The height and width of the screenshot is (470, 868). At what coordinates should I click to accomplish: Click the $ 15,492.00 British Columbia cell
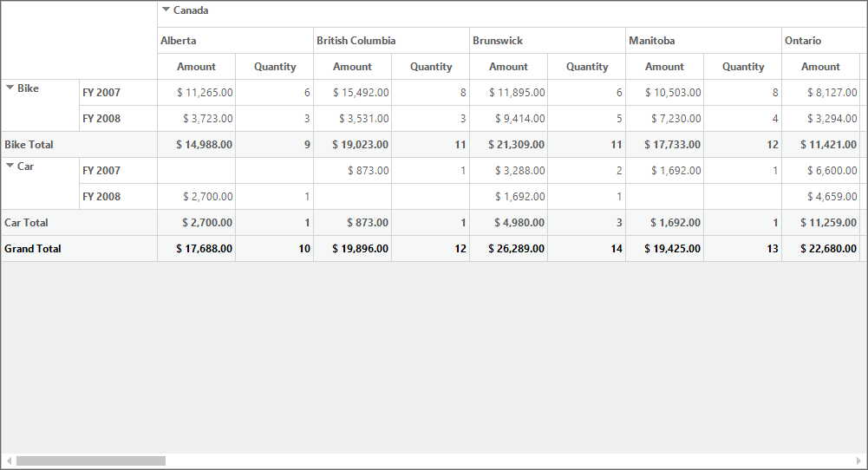[353, 93]
